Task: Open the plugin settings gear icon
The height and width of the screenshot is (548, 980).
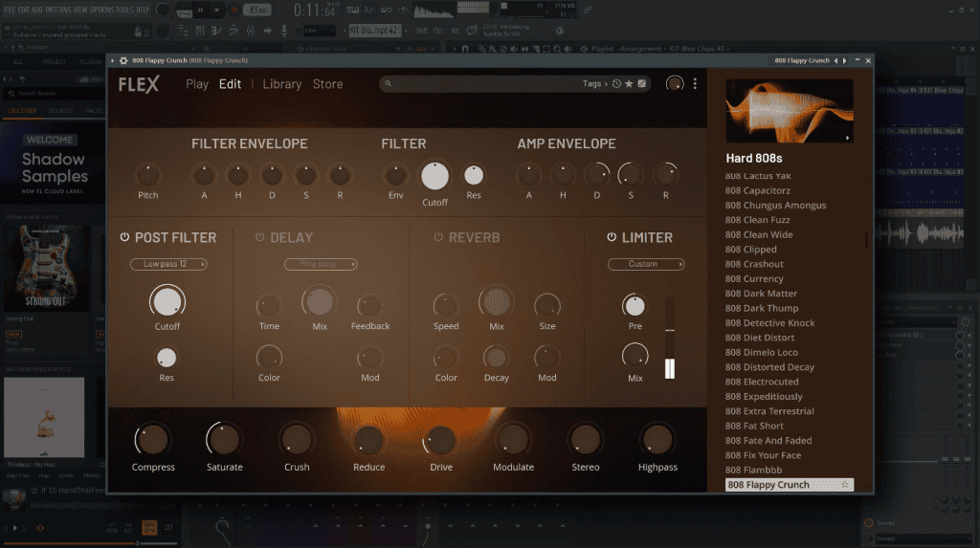Action: pos(123,60)
